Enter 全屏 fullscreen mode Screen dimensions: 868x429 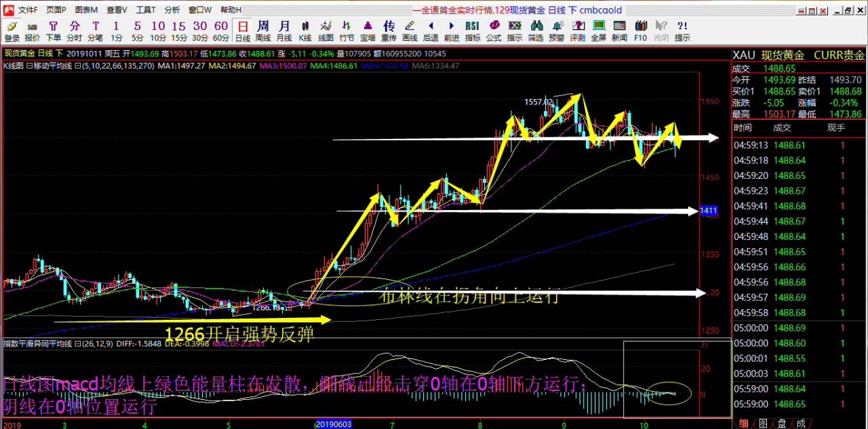coord(598,30)
